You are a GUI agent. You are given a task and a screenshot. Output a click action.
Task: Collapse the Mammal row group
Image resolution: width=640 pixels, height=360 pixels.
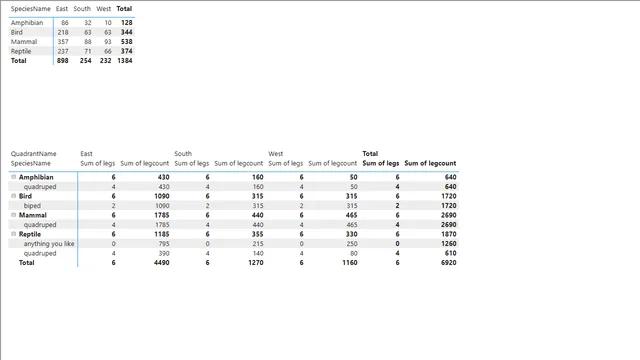[x=13, y=215]
